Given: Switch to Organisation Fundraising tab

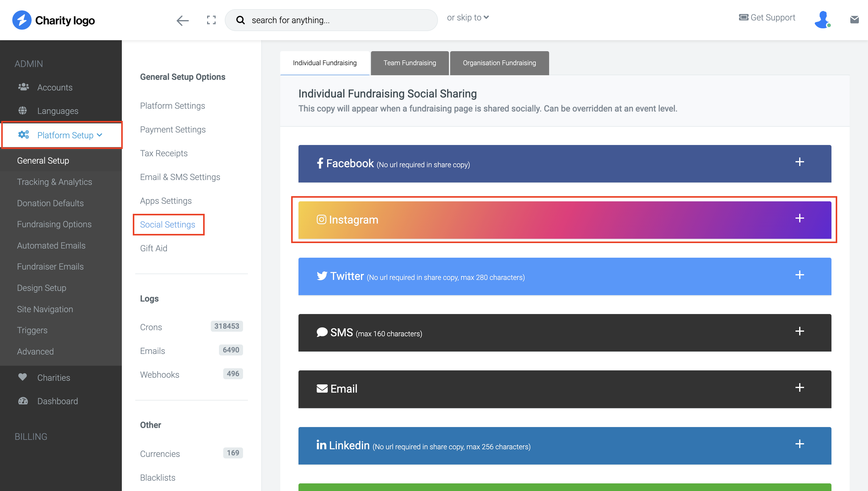Looking at the screenshot, I should (x=499, y=63).
